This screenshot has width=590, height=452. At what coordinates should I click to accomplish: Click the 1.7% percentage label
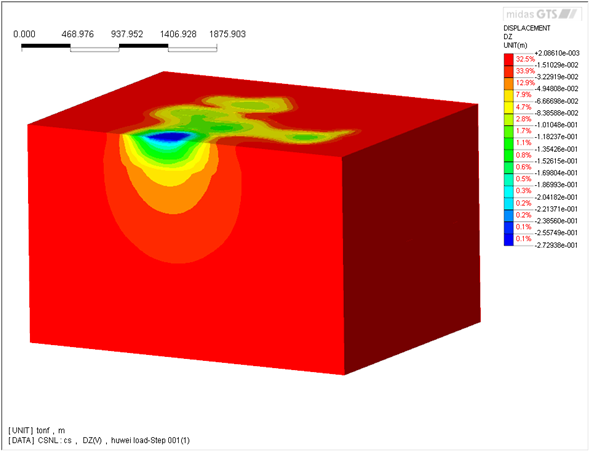(x=524, y=131)
